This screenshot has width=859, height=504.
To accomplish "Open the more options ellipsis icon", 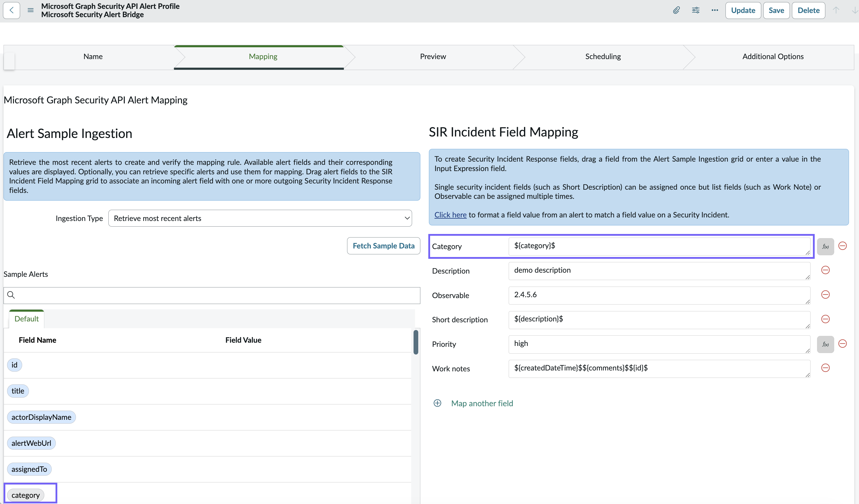I will click(x=715, y=10).
